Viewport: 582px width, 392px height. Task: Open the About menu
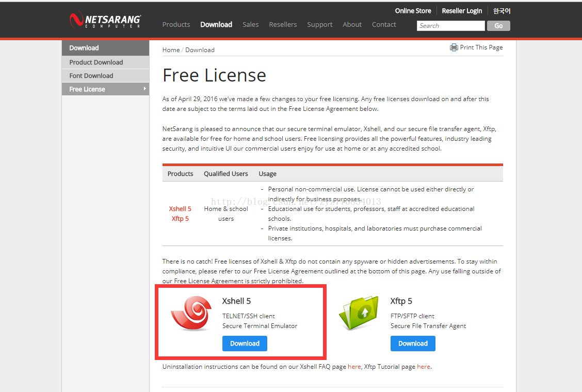point(352,25)
